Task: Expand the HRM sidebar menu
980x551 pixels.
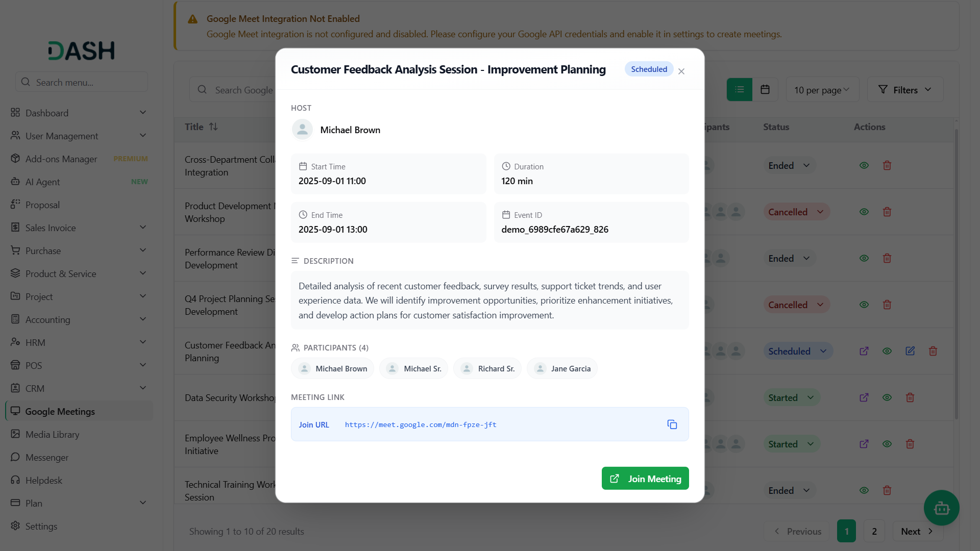Action: (x=79, y=342)
